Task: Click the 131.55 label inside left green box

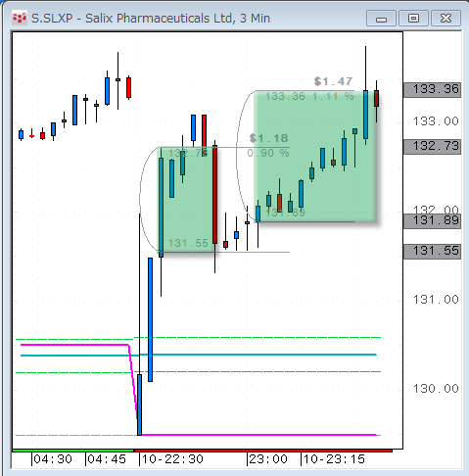Action: [x=188, y=244]
